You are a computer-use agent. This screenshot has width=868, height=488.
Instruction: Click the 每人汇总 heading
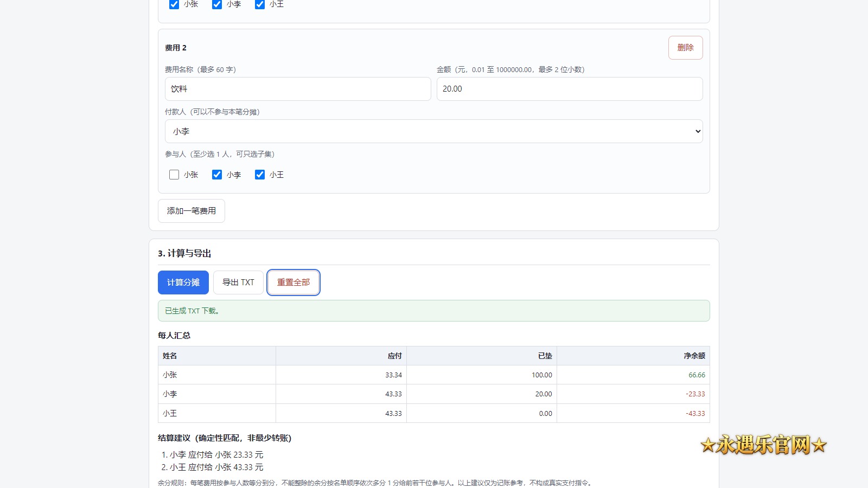(174, 336)
